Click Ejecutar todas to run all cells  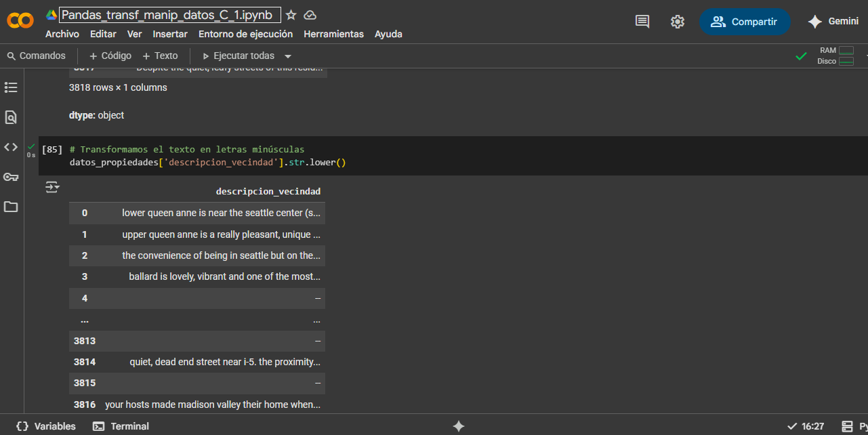(x=239, y=56)
